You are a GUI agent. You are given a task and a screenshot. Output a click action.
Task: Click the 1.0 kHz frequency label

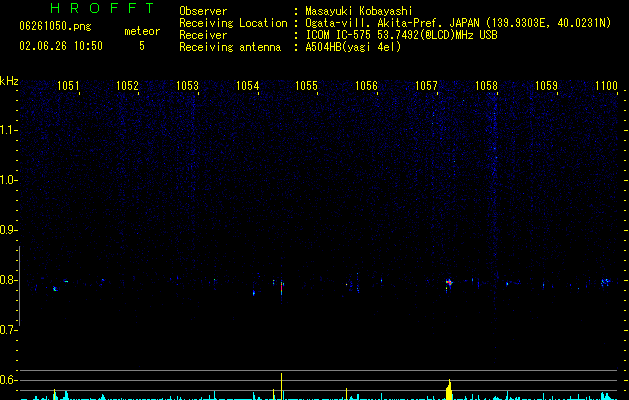8,180
